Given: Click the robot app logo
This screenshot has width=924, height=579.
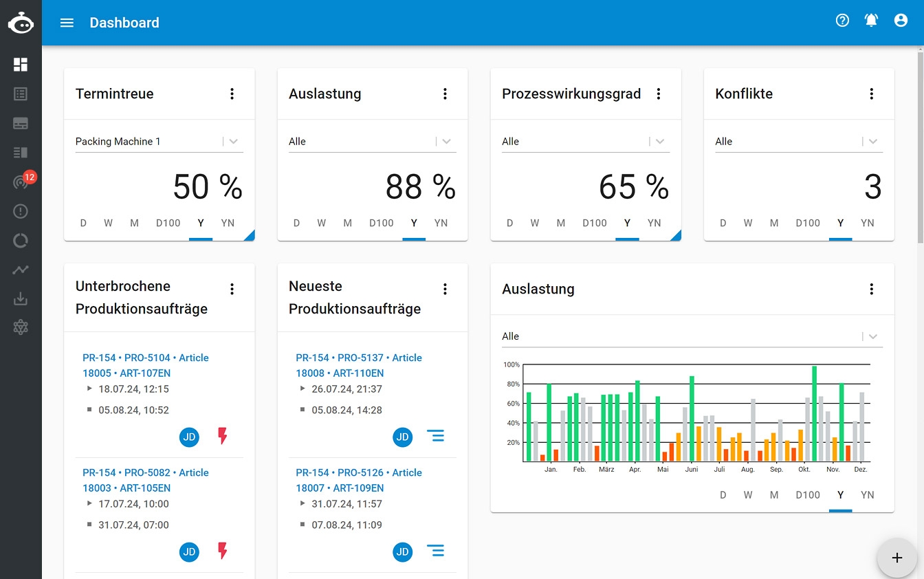Looking at the screenshot, I should click(21, 23).
